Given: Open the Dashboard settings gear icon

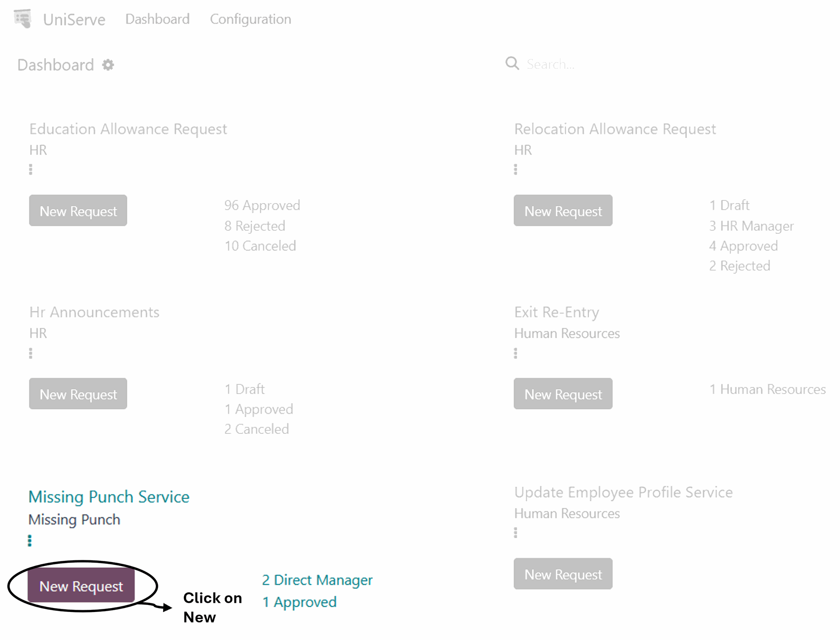Looking at the screenshot, I should tap(108, 65).
